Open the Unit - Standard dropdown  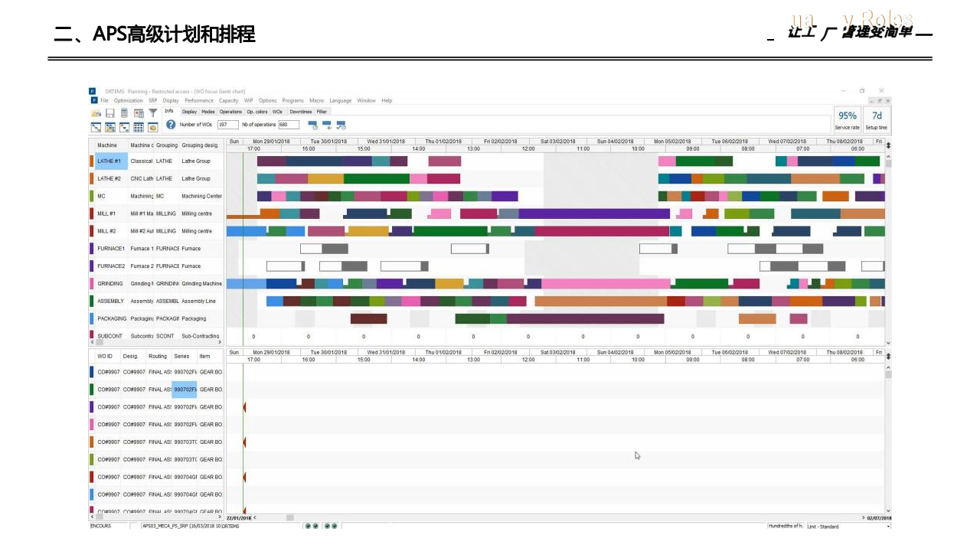coord(849,527)
